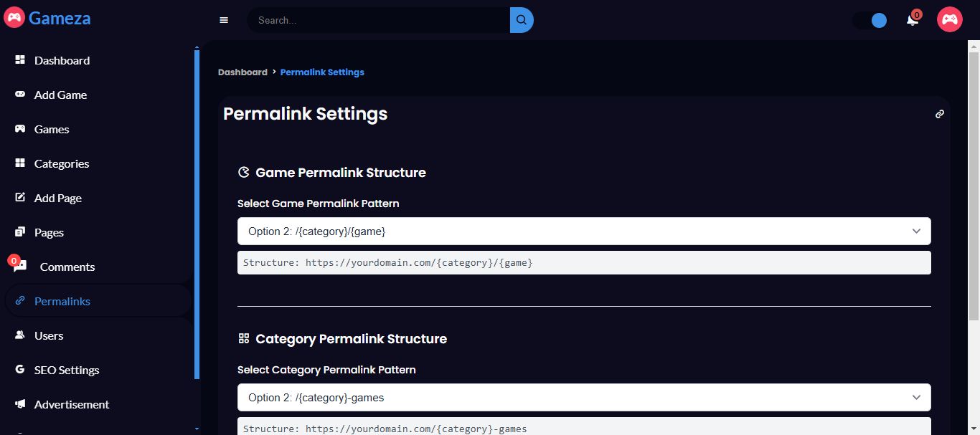Click the Comments speech bubble icon
This screenshot has height=435, width=980.
coord(21,267)
